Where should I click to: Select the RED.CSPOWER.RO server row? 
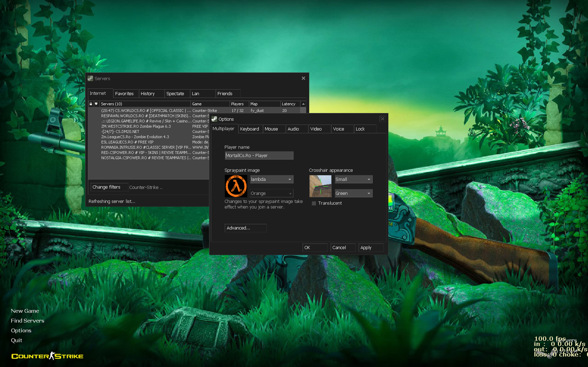click(148, 153)
